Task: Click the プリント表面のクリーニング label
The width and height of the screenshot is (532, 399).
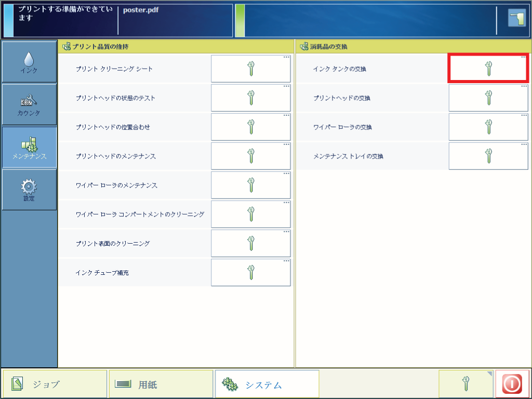Action: [113, 244]
